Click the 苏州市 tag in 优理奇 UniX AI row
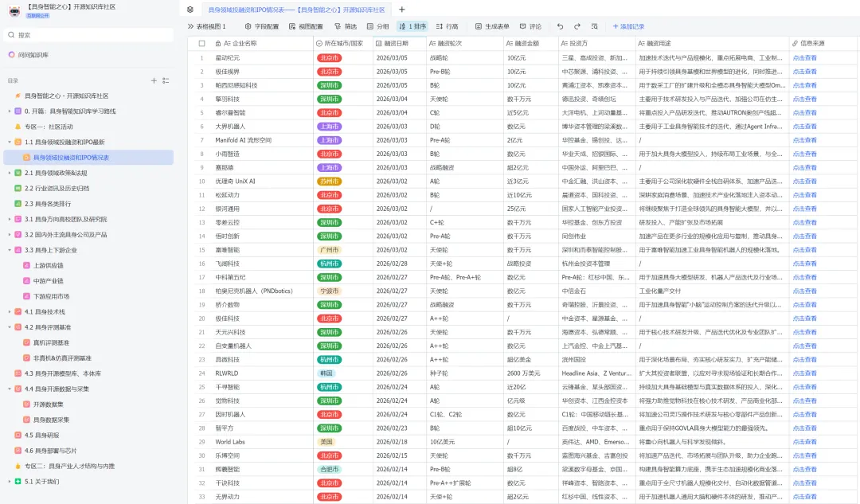 point(329,182)
